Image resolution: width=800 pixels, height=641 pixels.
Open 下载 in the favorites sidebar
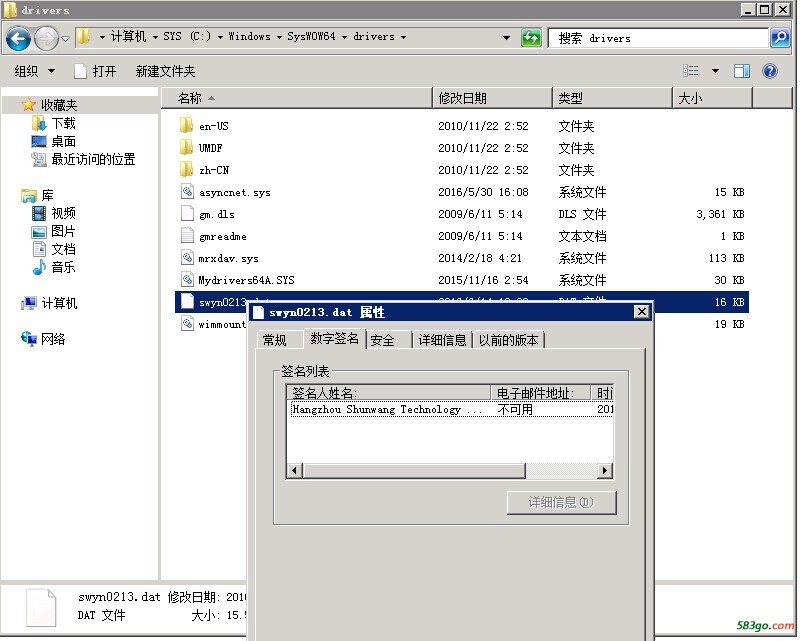click(x=63, y=123)
